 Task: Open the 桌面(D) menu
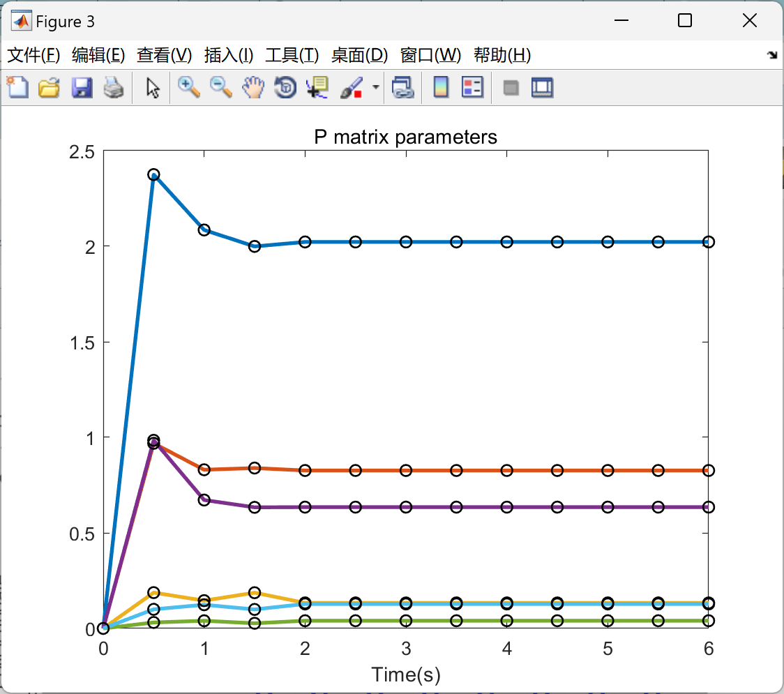[359, 55]
